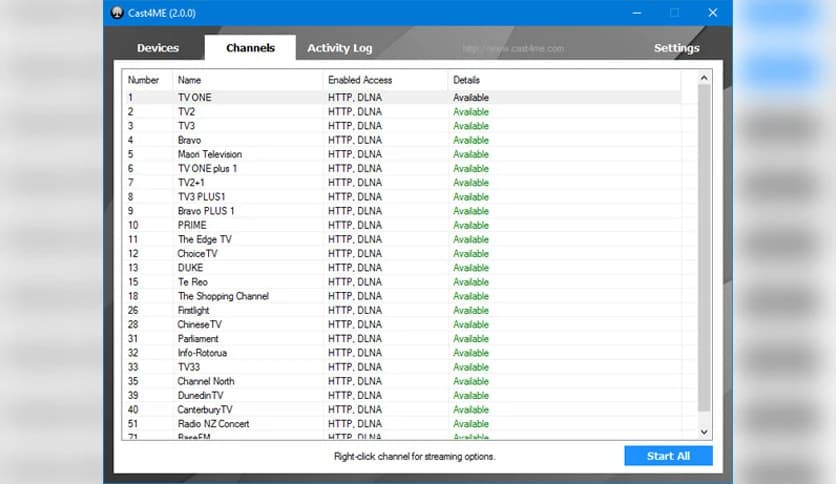Sort channels by Name column header
The height and width of the screenshot is (484, 836).
190,80
